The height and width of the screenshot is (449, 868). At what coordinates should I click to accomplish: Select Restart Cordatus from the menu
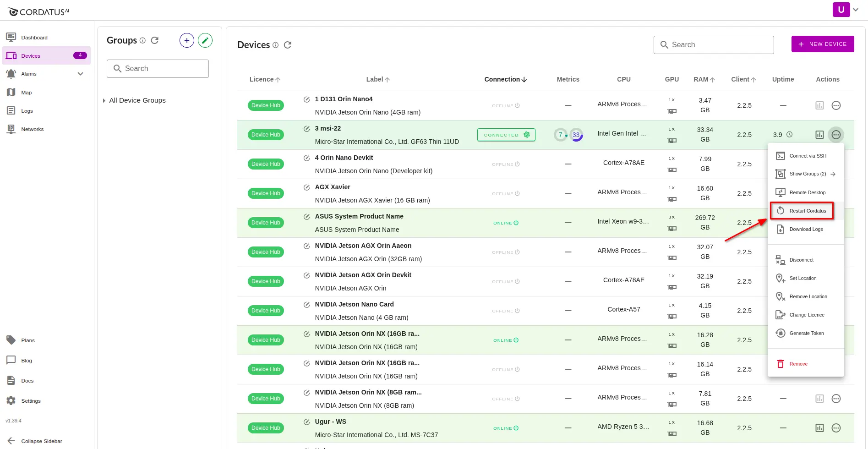(x=802, y=211)
